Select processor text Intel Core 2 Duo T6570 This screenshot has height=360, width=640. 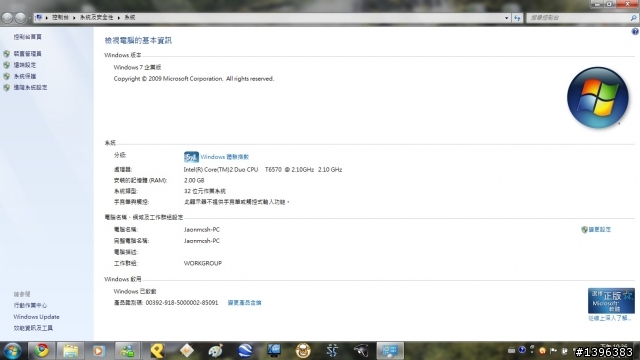click(x=263, y=169)
